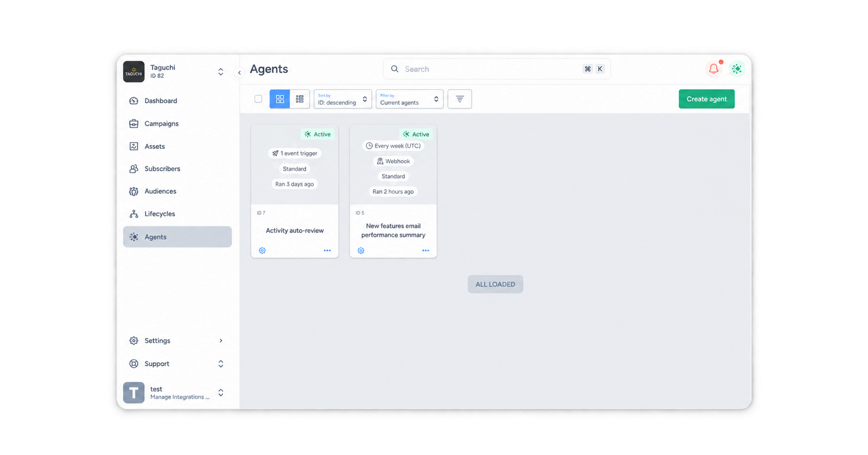This screenshot has height=455, width=868.
Task: Click the Every week (UTC) tag
Action: coord(393,146)
